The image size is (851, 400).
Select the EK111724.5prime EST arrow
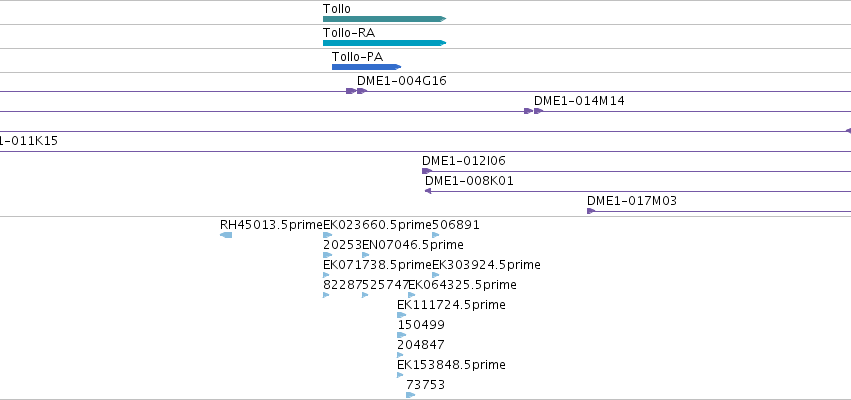(402, 315)
